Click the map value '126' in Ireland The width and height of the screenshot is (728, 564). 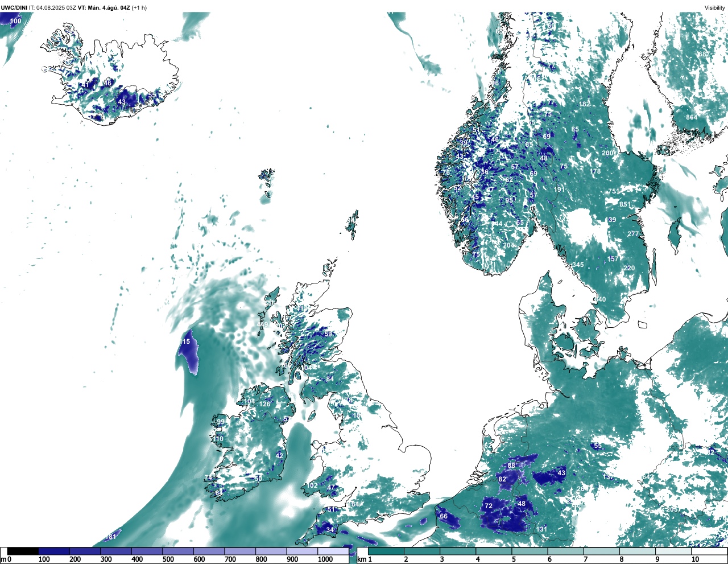265,404
